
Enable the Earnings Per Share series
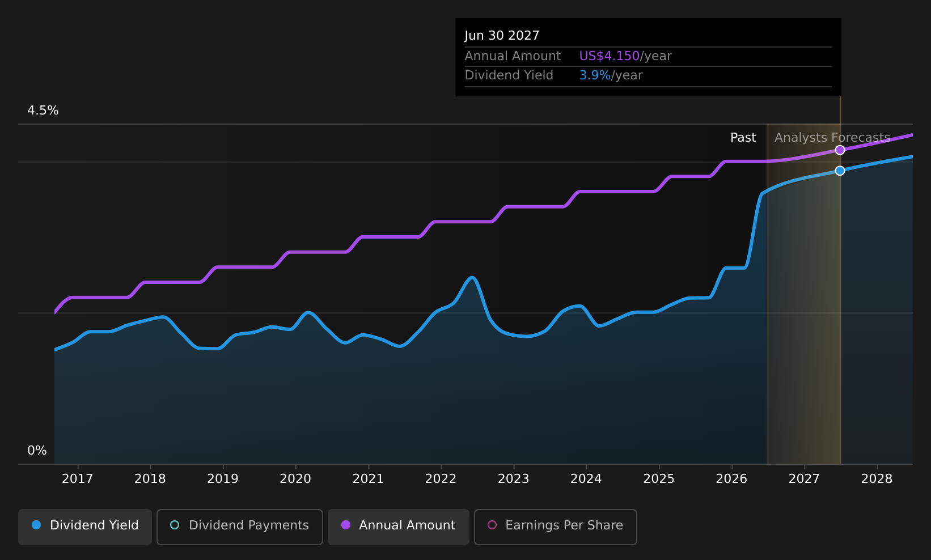[556, 527]
